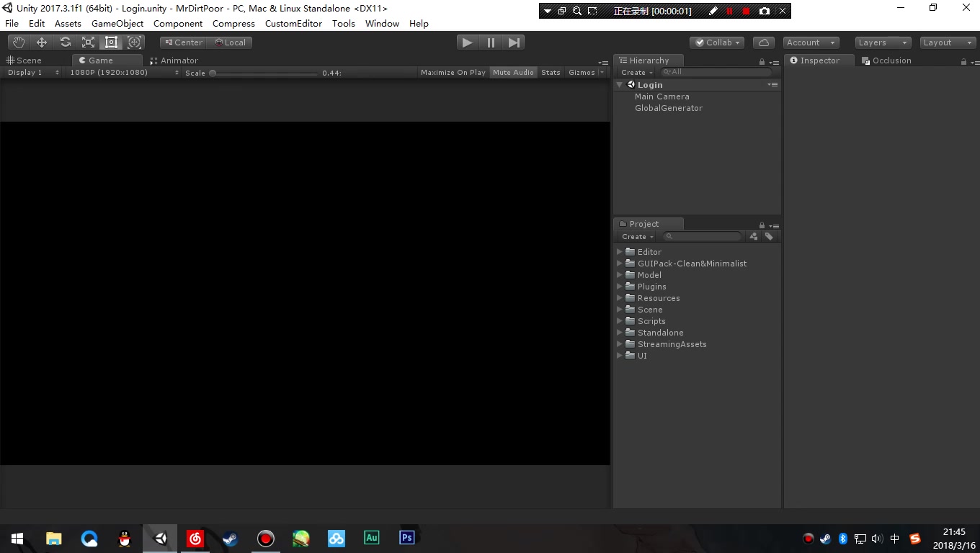Screen dimensions: 980x553
Task: Select the Hand tool in toolbar
Action: [x=19, y=42]
